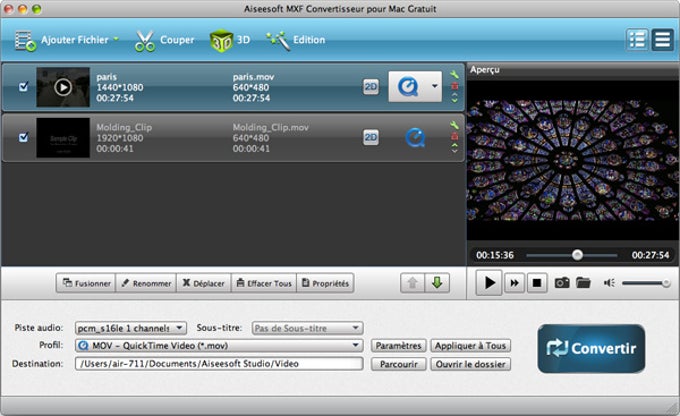Click Parcourir to choose destination
Image resolution: width=680 pixels, height=416 pixels.
pyautogui.click(x=399, y=364)
